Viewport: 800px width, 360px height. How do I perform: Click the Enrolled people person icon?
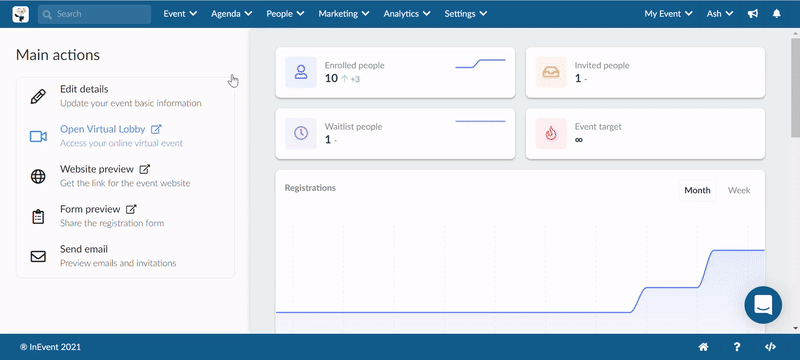301,72
